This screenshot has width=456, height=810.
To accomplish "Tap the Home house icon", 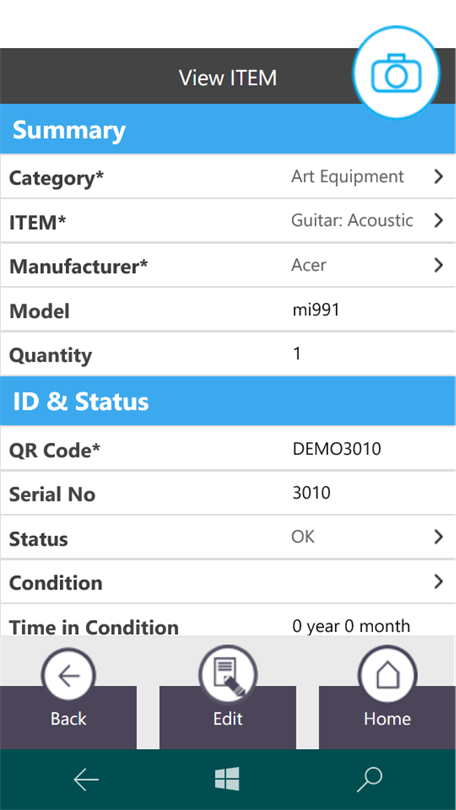I will coord(387,676).
